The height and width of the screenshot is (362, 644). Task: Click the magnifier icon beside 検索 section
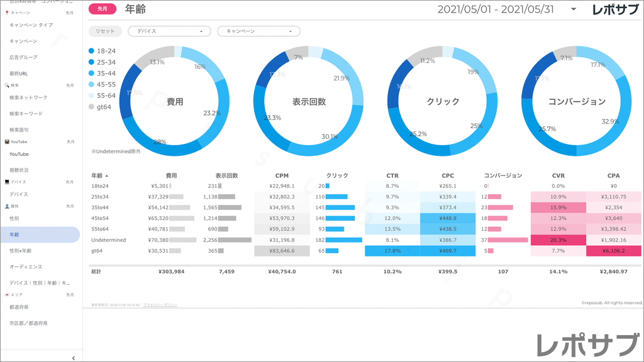tap(6, 85)
